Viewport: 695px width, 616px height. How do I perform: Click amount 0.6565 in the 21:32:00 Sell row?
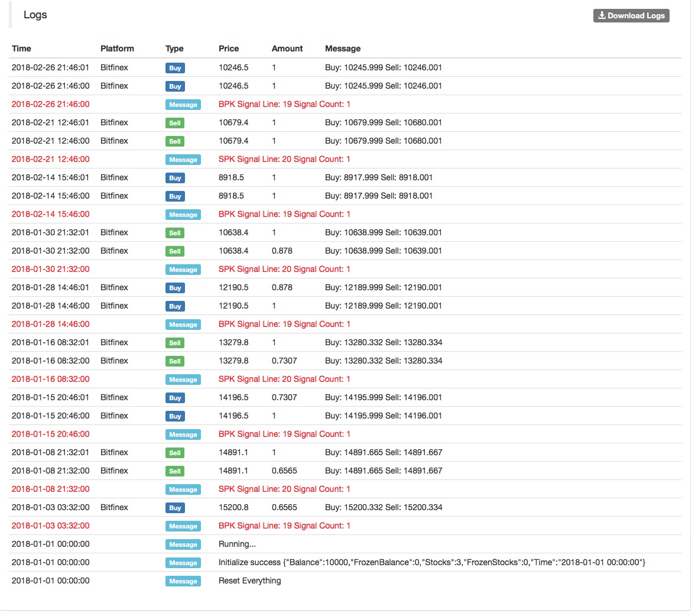pos(285,471)
